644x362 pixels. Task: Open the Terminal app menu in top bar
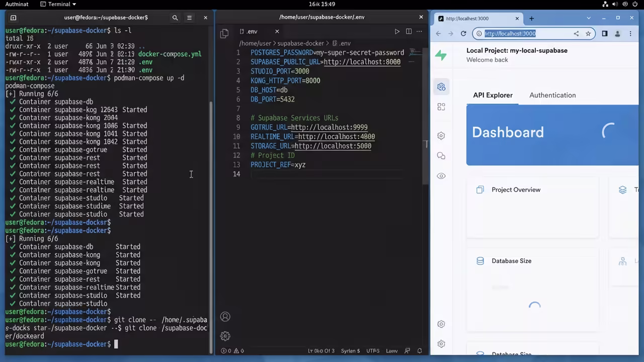pos(59,4)
